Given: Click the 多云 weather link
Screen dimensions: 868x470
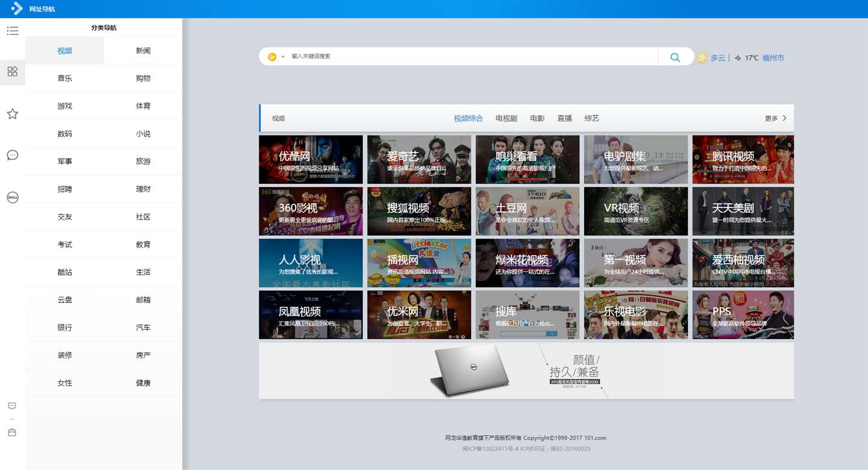Looking at the screenshot, I should coord(718,58).
